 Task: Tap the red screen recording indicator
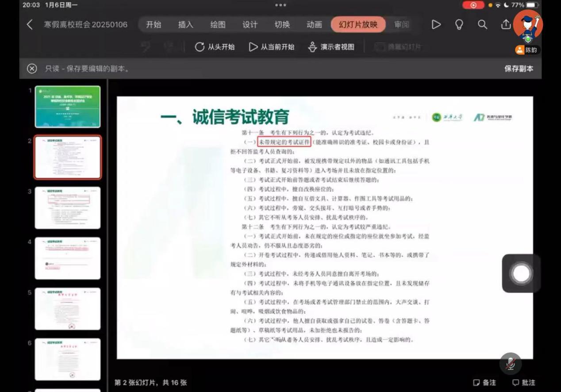click(x=473, y=5)
